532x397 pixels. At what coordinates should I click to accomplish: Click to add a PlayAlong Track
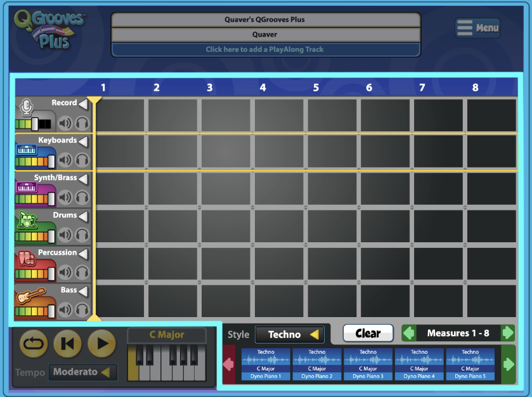coord(266,49)
